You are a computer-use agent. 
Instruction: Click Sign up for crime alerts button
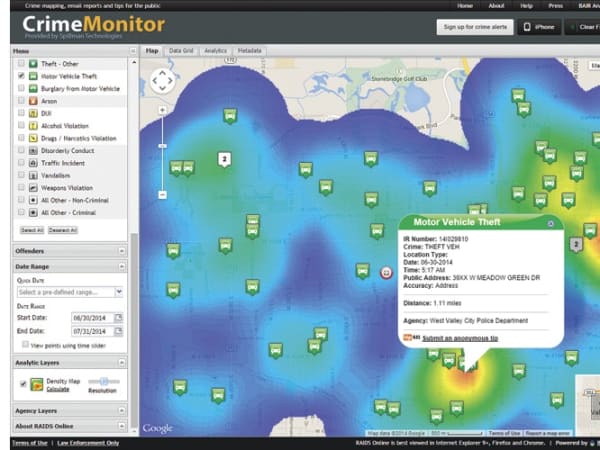click(473, 27)
